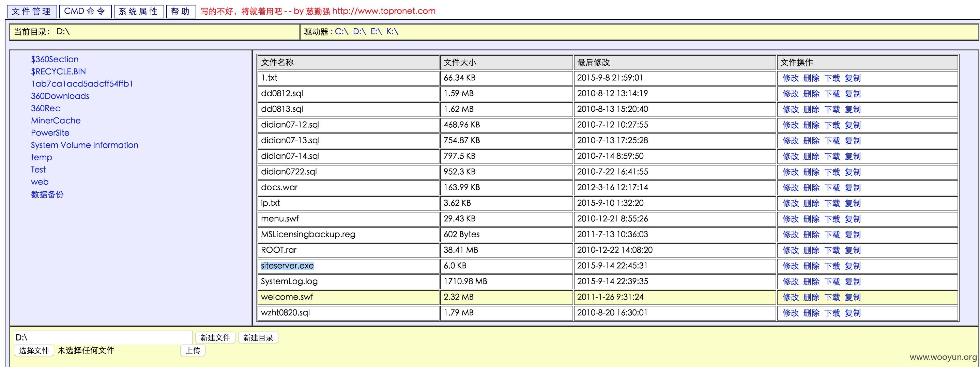Image resolution: width=980 pixels, height=367 pixels.
Task: Click 删除 for 1.txt
Action: 811,78
